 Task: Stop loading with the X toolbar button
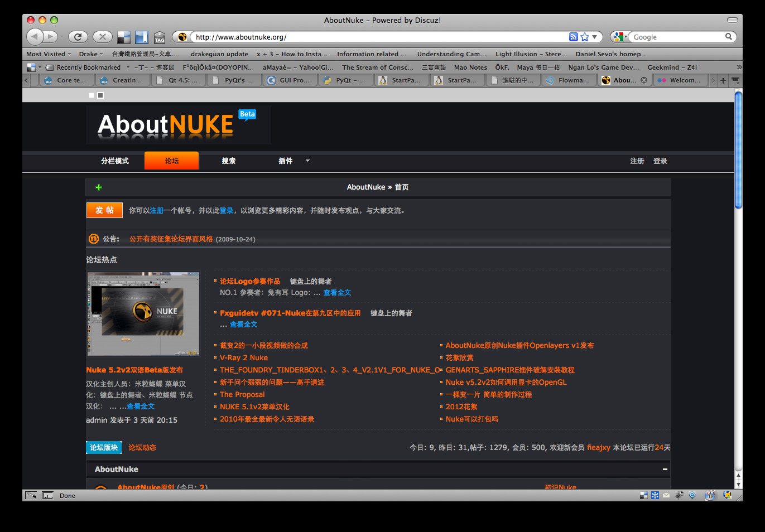(102, 37)
